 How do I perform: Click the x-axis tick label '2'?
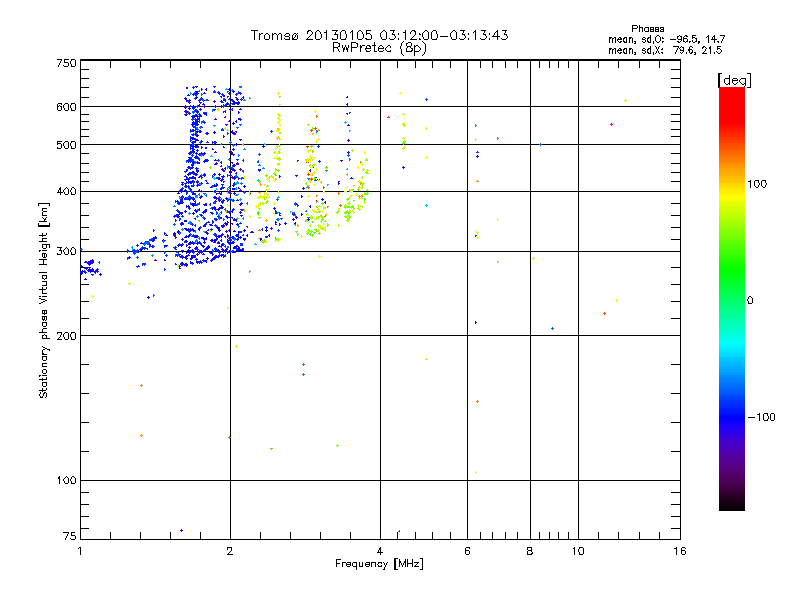230,551
